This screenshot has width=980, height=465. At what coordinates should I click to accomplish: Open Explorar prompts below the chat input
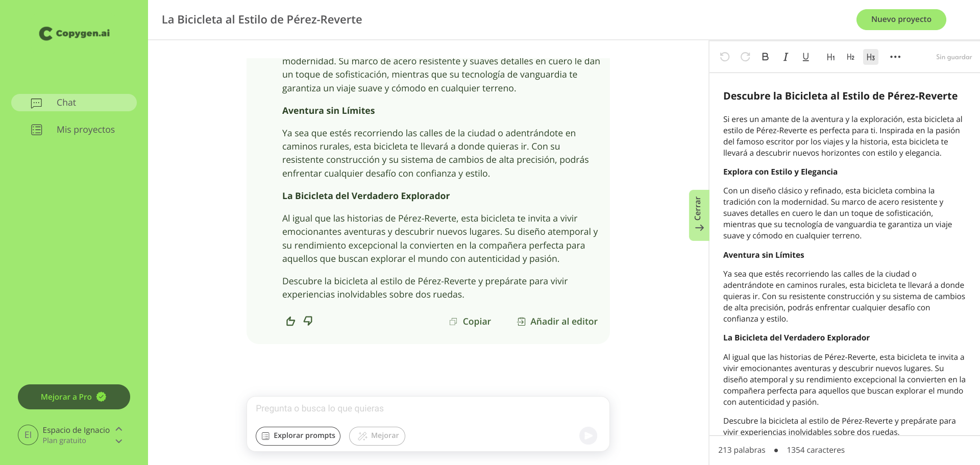click(298, 436)
